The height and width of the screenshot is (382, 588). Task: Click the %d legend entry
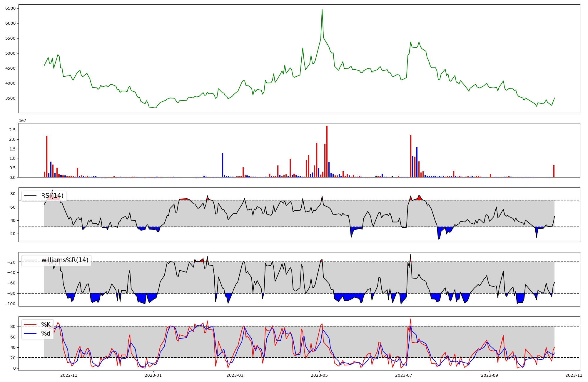46,334
